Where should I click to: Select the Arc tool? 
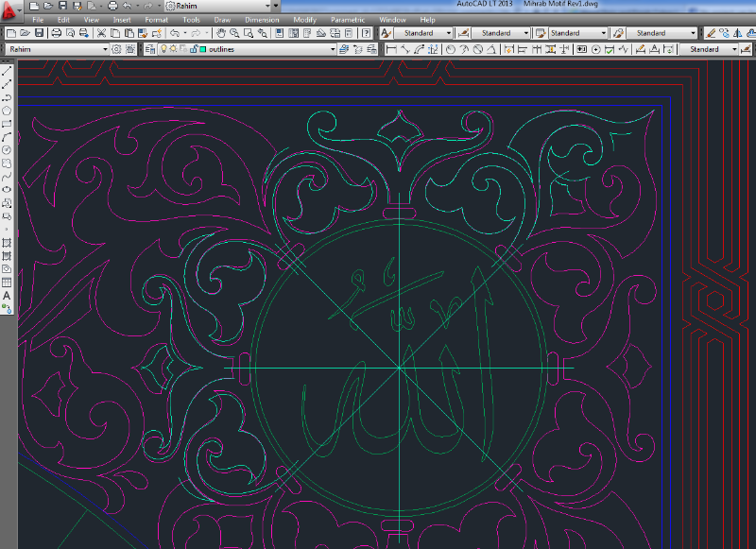click(7, 137)
